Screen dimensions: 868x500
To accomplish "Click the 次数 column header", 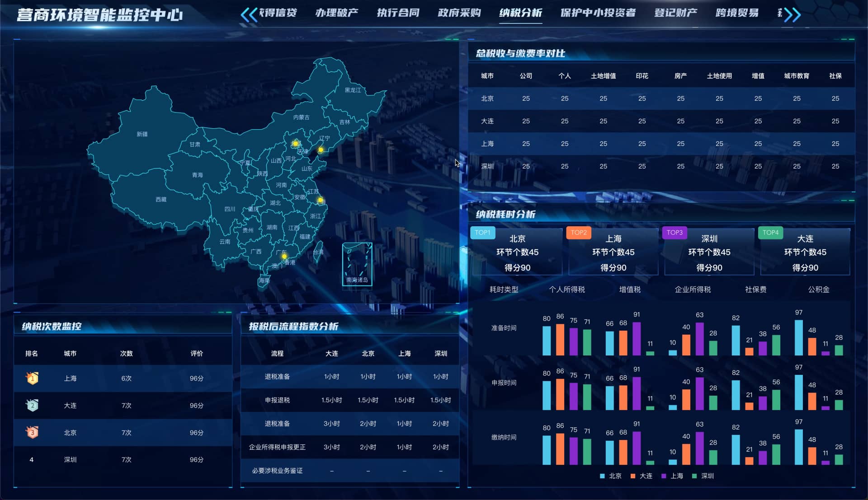I will (x=126, y=354).
